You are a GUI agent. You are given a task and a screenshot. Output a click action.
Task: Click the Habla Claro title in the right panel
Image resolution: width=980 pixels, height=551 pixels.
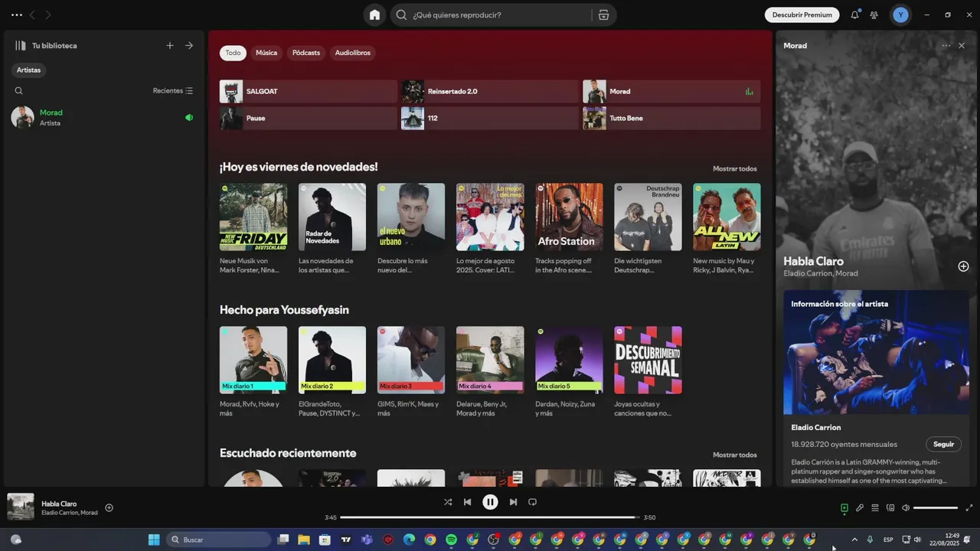pyautogui.click(x=813, y=261)
